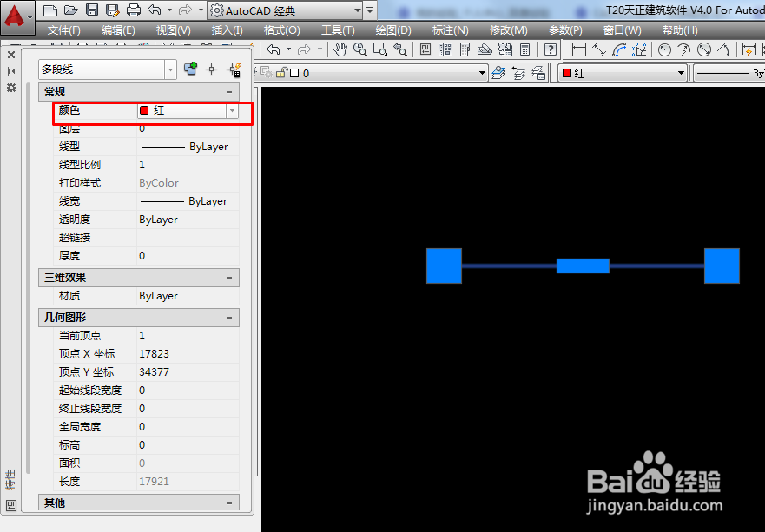Open the 参数(P) menu
765x532 pixels.
565,30
